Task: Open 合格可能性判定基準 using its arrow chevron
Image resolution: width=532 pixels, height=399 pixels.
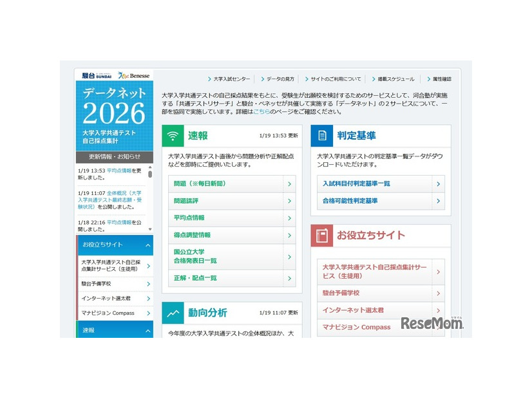Action: (439, 201)
